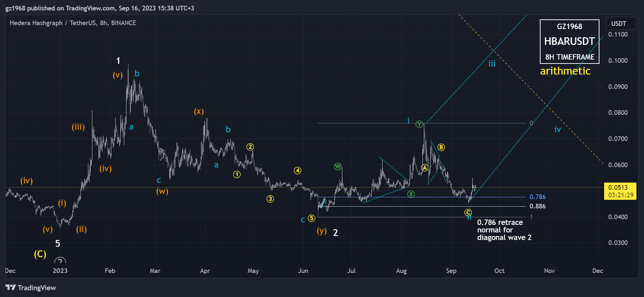Click the yellow circled B label
Viewport: 644px width, 297px height.
[x=441, y=147]
